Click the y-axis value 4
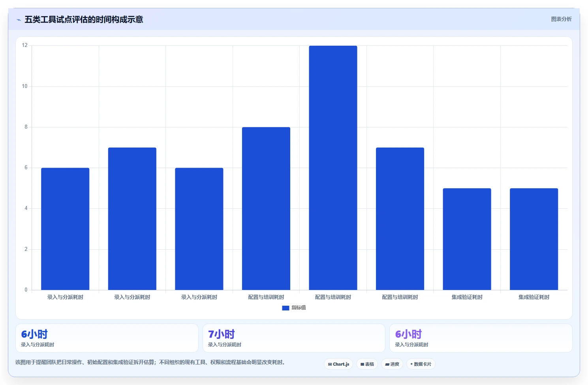 [26, 208]
